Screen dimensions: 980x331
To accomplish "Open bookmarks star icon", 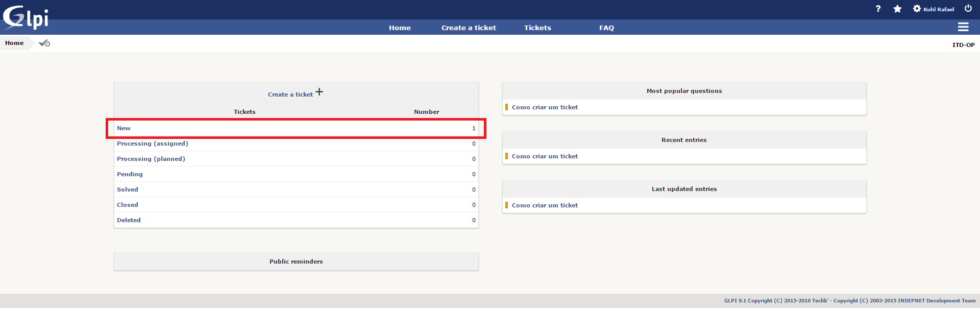I will tap(897, 9).
